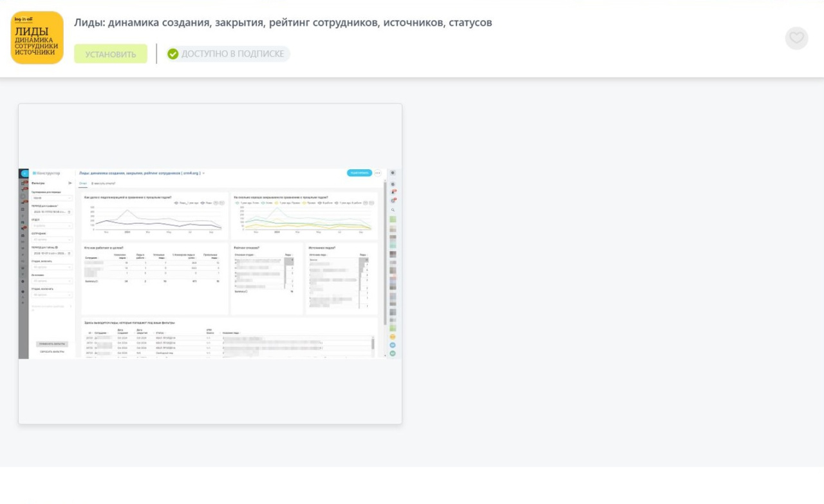Open the dashboard screenshot preview thumbnail
Viewport: 824px width, 504px height.
[210, 264]
